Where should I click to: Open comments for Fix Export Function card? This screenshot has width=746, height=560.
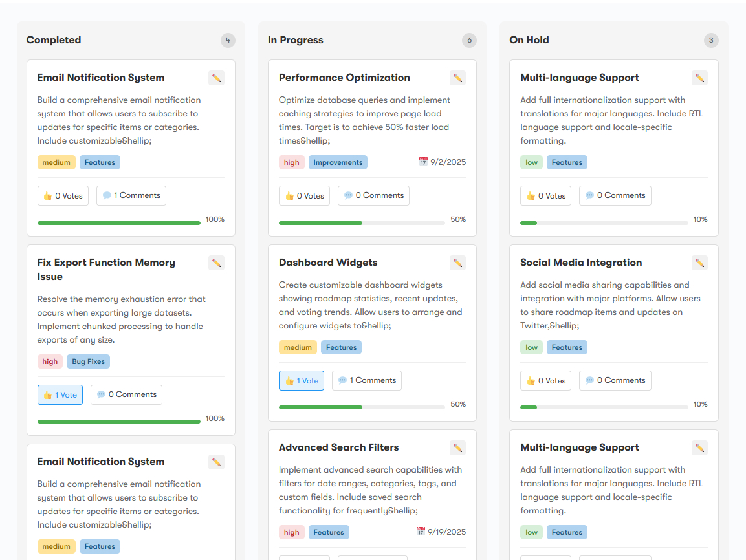pyautogui.click(x=126, y=395)
